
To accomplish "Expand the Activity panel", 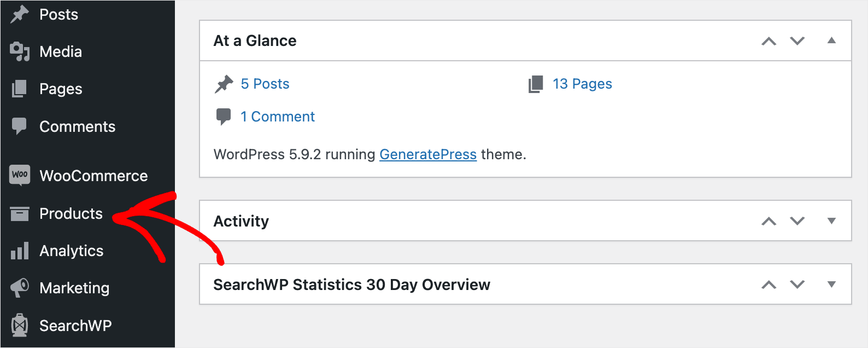I will click(x=831, y=221).
